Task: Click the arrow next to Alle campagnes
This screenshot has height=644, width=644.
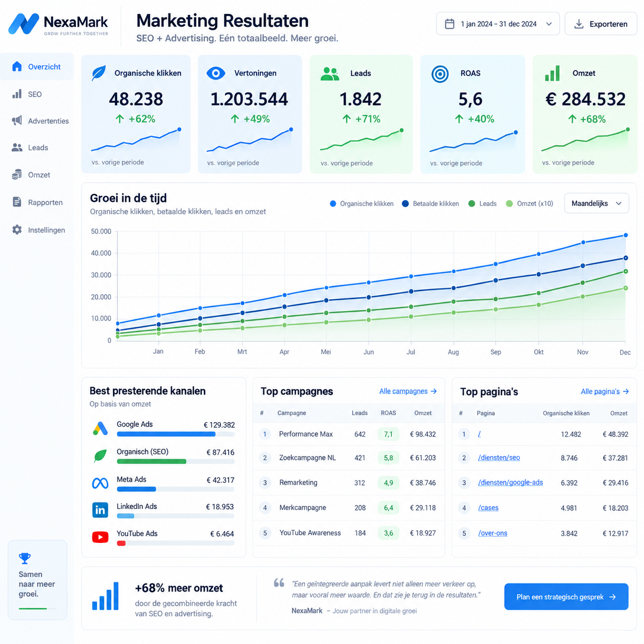Action: pos(433,391)
